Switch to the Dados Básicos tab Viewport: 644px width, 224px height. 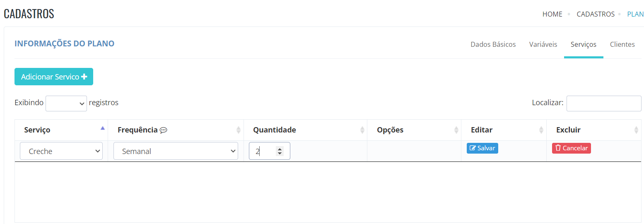(493, 44)
